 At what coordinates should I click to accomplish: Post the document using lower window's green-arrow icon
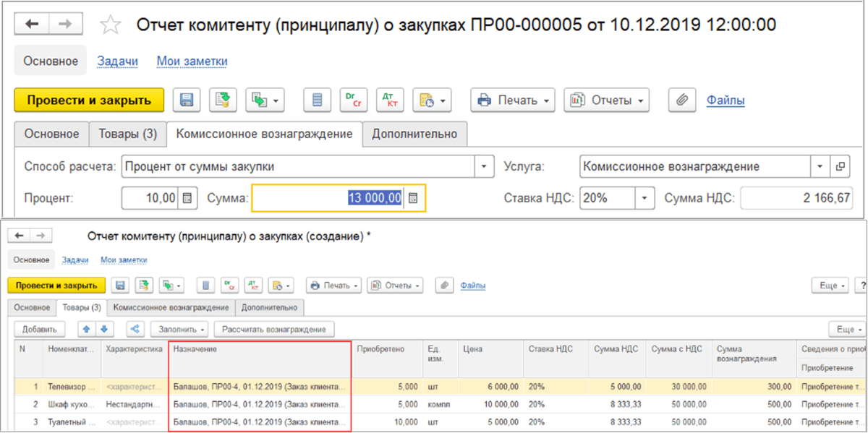[x=145, y=286]
